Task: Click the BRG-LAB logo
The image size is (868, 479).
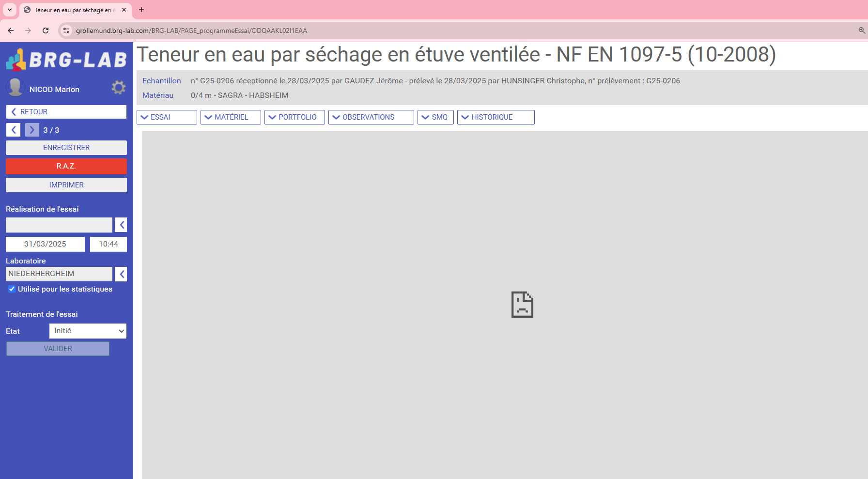Action: click(66, 60)
